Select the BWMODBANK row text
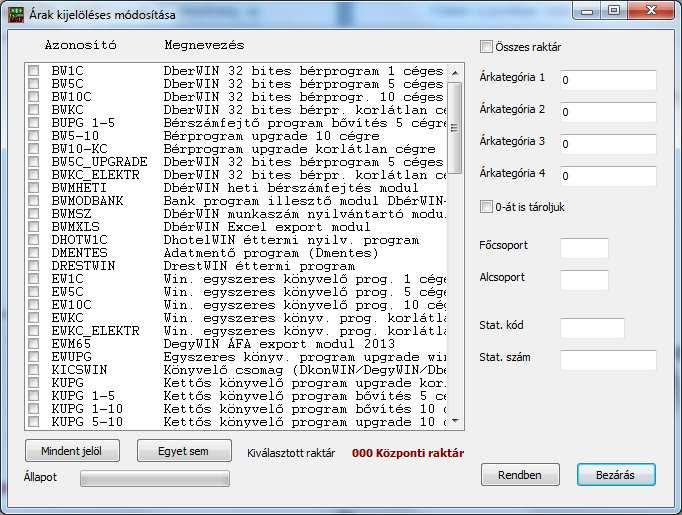The width and height of the screenshot is (682, 515). [x=87, y=201]
